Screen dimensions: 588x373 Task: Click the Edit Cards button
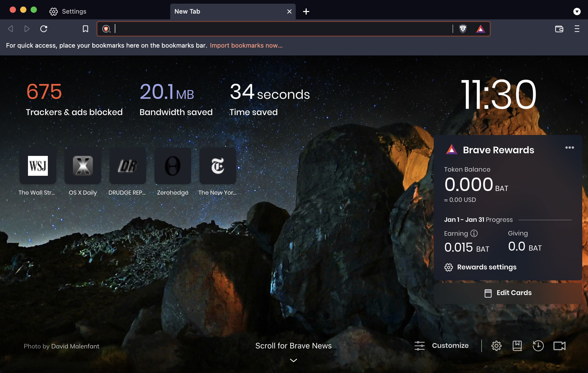click(x=508, y=293)
